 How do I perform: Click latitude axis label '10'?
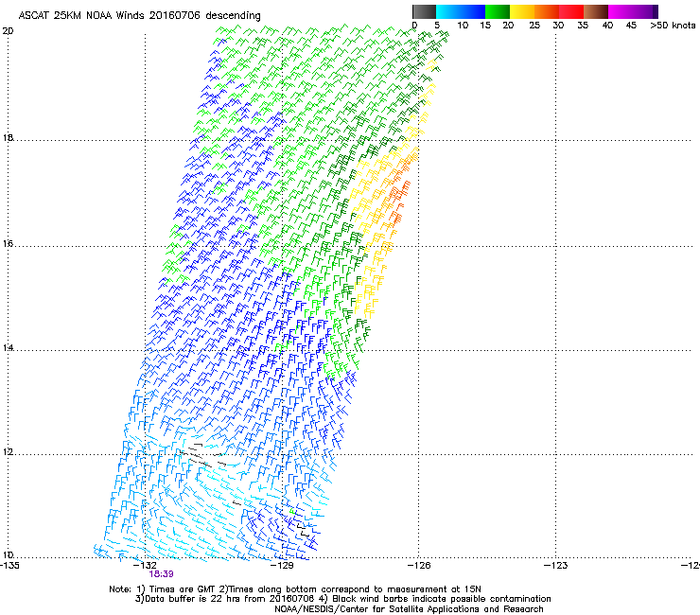pyautogui.click(x=8, y=554)
